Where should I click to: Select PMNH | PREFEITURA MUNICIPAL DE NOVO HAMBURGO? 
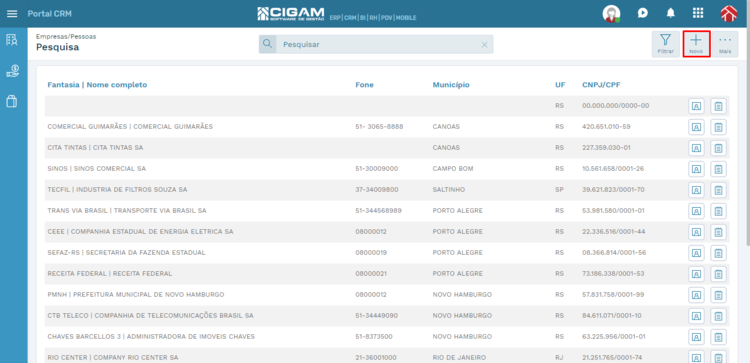[x=136, y=295]
